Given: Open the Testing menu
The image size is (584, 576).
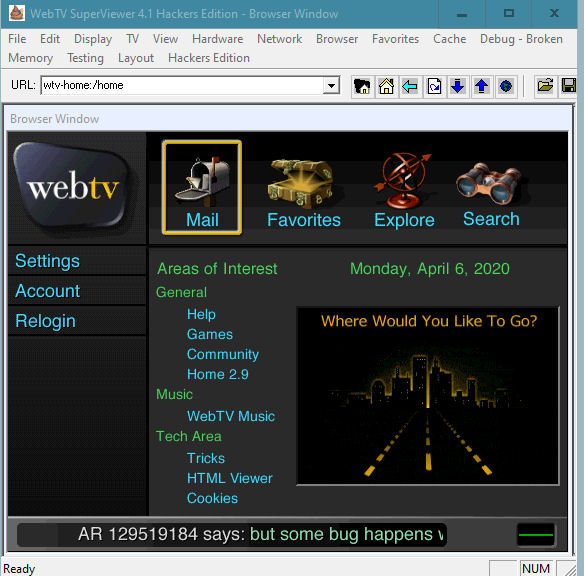Looking at the screenshot, I should coord(85,58).
